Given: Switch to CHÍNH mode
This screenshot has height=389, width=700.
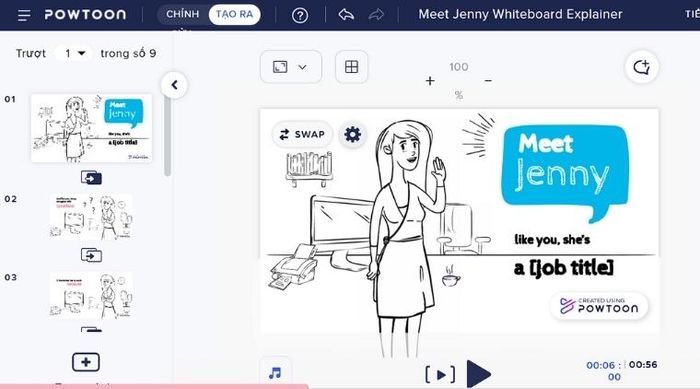Looking at the screenshot, I should pos(183,14).
